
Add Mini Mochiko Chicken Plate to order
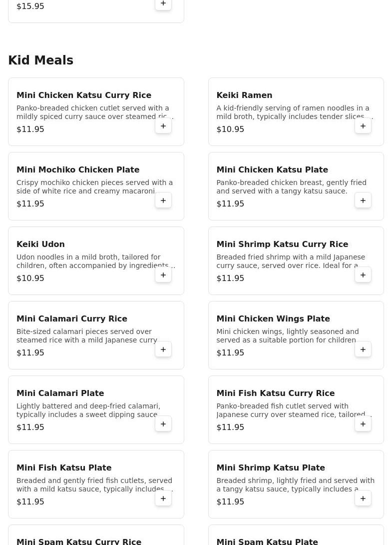pyautogui.click(x=163, y=200)
